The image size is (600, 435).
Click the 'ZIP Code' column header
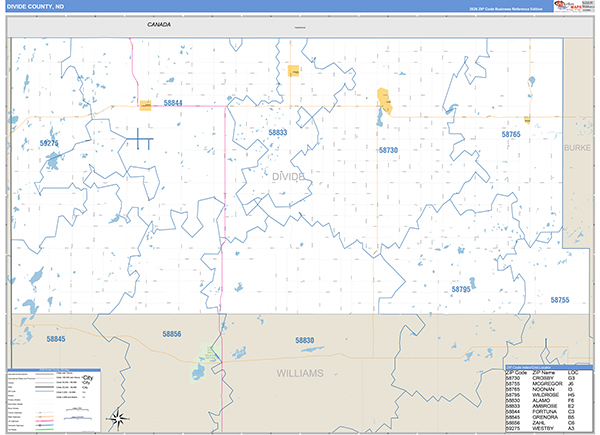(516, 372)
